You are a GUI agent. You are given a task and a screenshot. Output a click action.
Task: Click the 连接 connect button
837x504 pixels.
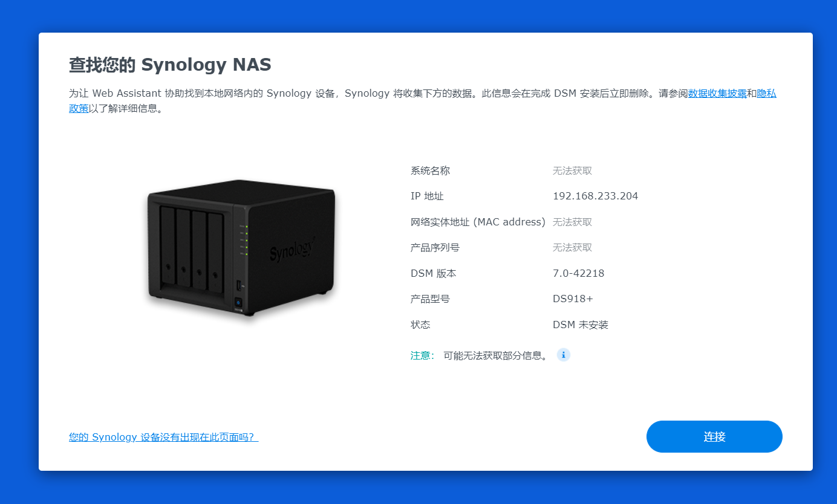(714, 436)
